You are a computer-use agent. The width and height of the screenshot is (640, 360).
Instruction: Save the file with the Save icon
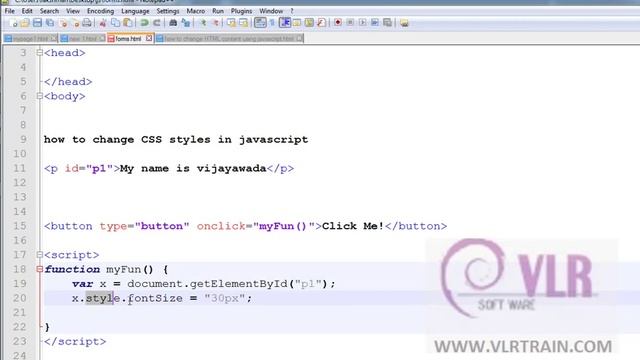click(x=37, y=23)
